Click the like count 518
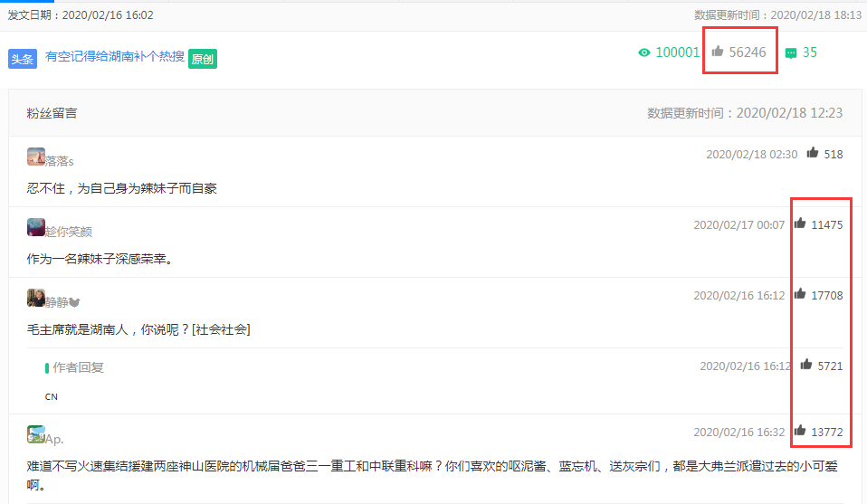Screen dimensions: 867x504 click(834, 154)
